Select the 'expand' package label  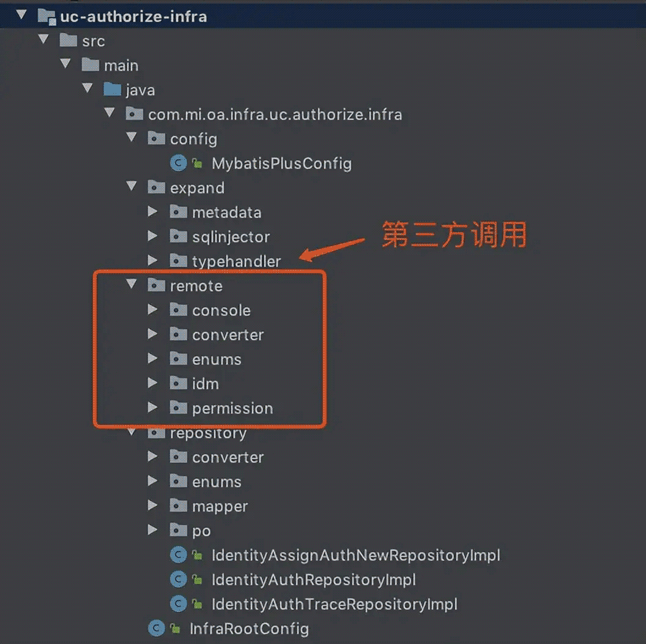pyautogui.click(x=198, y=189)
